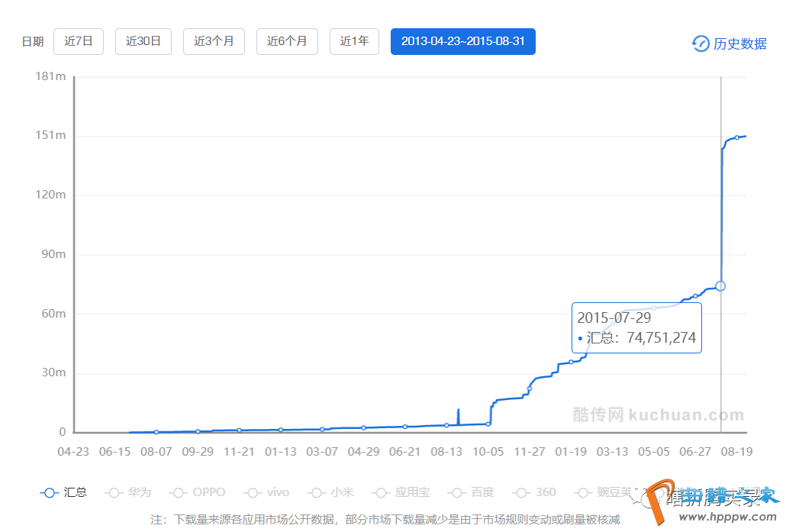The width and height of the screenshot is (786, 532).
Task: Click the 360 legend marker icon
Action: pyautogui.click(x=523, y=492)
